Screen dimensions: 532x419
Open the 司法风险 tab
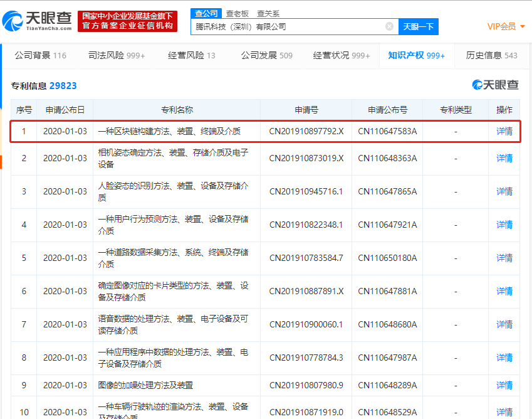tap(117, 55)
